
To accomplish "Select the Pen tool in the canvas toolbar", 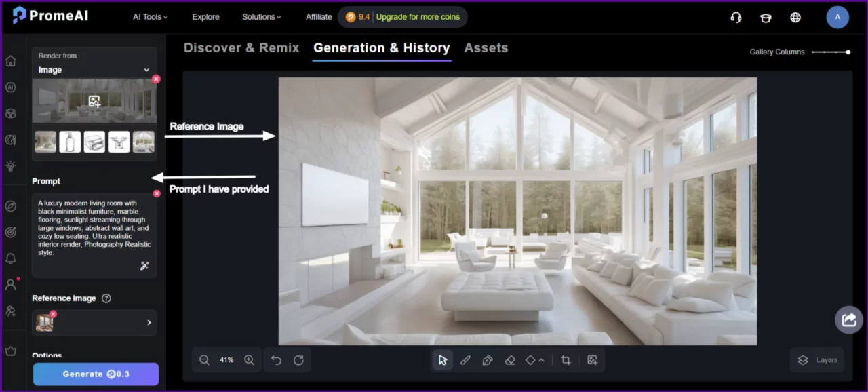I will (x=488, y=360).
